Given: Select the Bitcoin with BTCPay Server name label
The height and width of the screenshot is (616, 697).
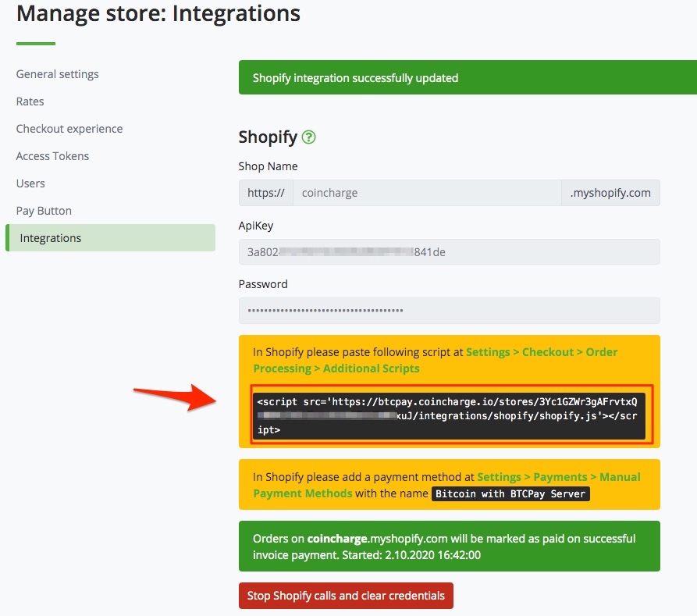Looking at the screenshot, I should coord(510,493).
